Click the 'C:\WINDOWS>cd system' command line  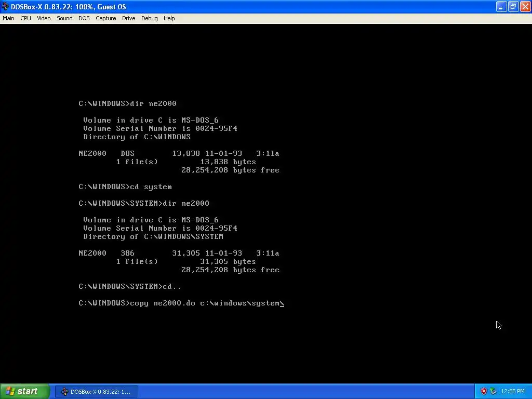(125, 187)
